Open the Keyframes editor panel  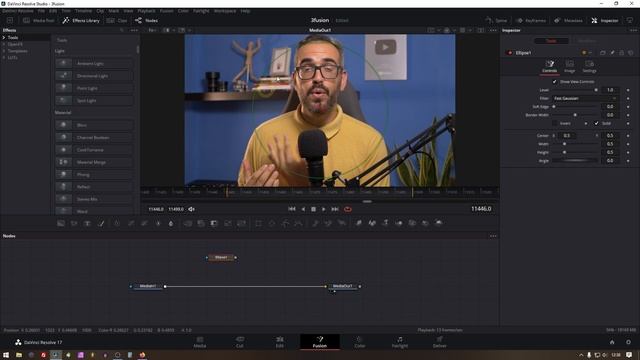pyautogui.click(x=531, y=20)
